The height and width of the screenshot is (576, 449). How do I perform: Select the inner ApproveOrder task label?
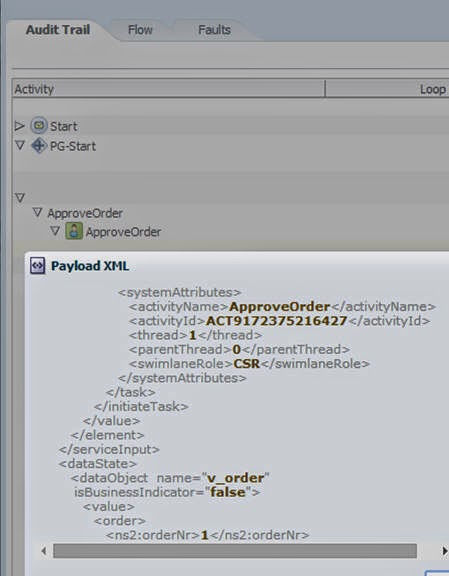[x=123, y=232]
